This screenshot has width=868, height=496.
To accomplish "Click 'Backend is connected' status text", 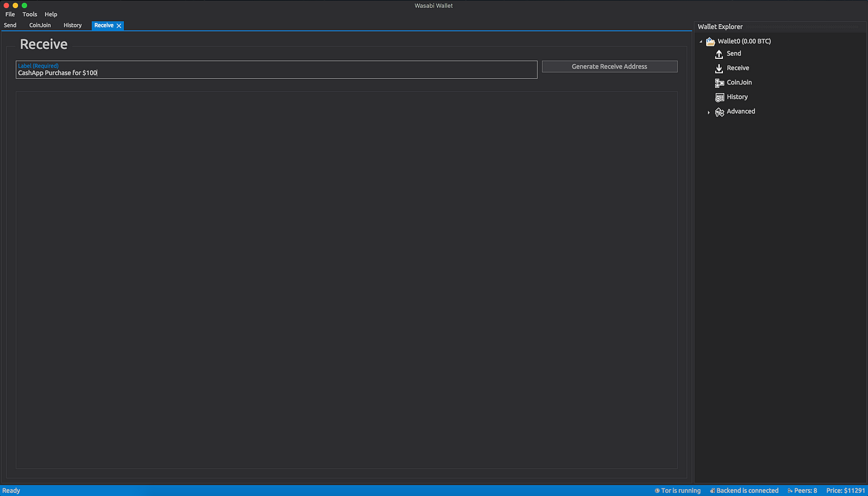I will tap(747, 490).
